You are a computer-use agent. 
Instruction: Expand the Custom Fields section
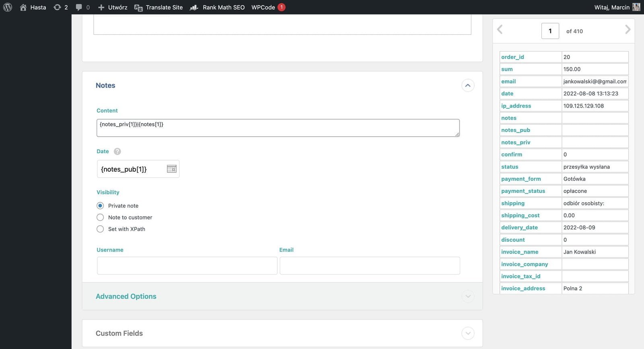467,333
